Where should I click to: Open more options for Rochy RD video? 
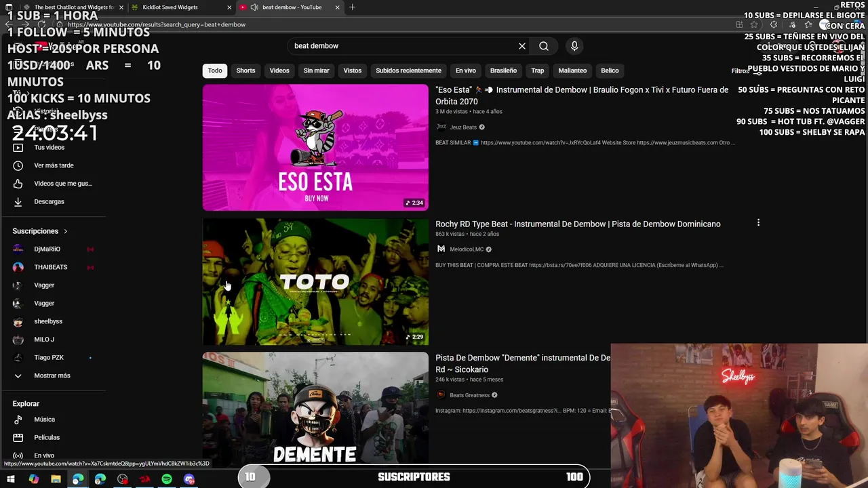pyautogui.click(x=758, y=222)
